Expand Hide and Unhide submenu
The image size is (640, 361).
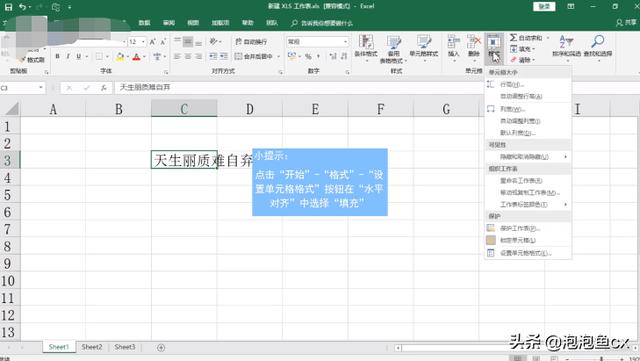(x=528, y=157)
